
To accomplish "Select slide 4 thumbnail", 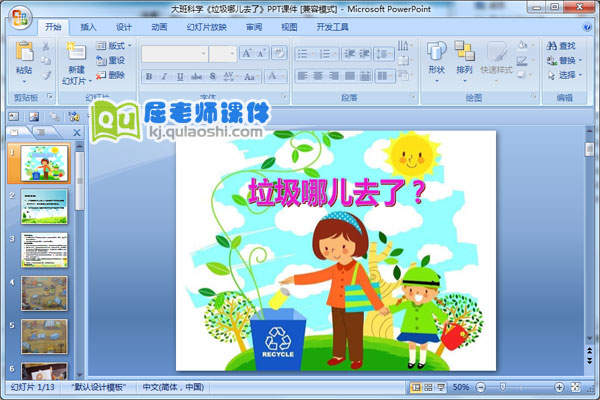I will click(x=44, y=294).
